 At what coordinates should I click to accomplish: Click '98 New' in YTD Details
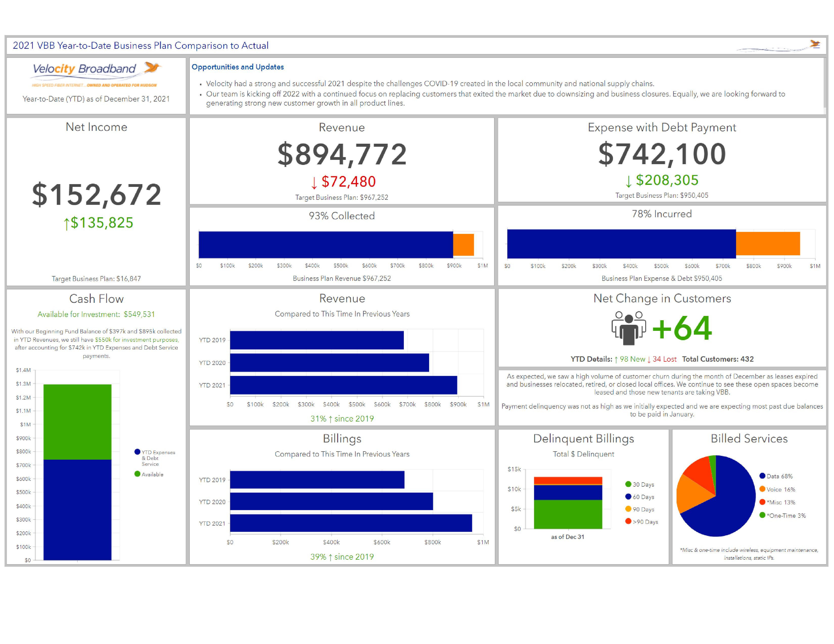(x=632, y=359)
